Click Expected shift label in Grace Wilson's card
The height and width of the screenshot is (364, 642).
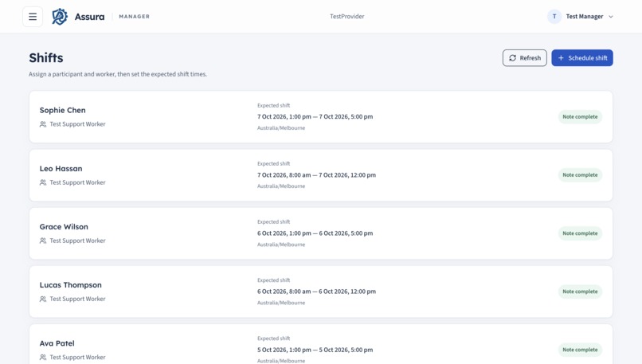click(x=273, y=222)
